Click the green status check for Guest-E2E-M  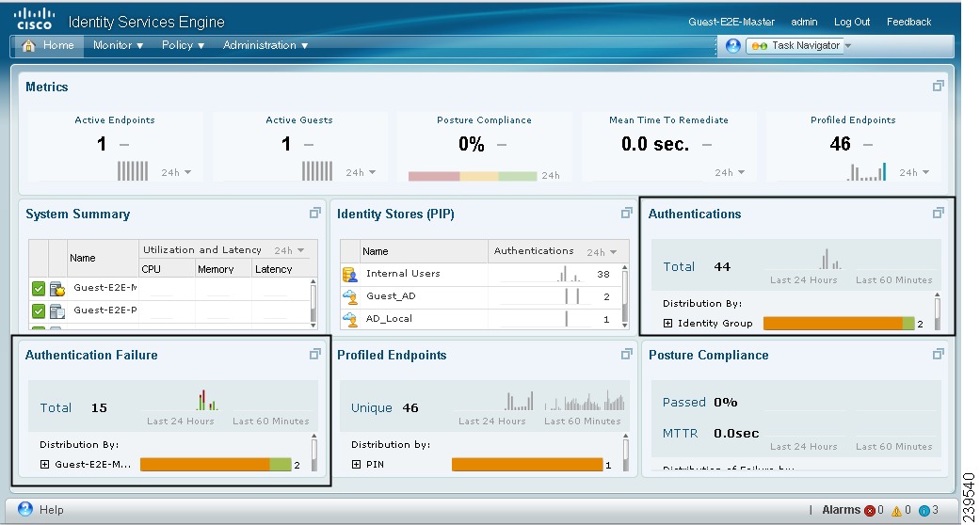38,289
